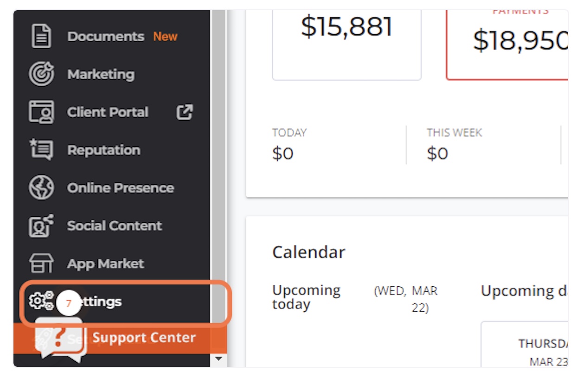Viewport: 588px width, 377px height.
Task: Click the Client Portal window icon
Action: (x=41, y=112)
